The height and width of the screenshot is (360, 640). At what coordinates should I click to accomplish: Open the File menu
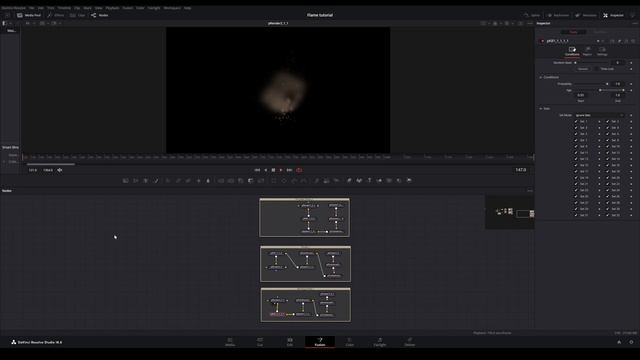[31, 8]
